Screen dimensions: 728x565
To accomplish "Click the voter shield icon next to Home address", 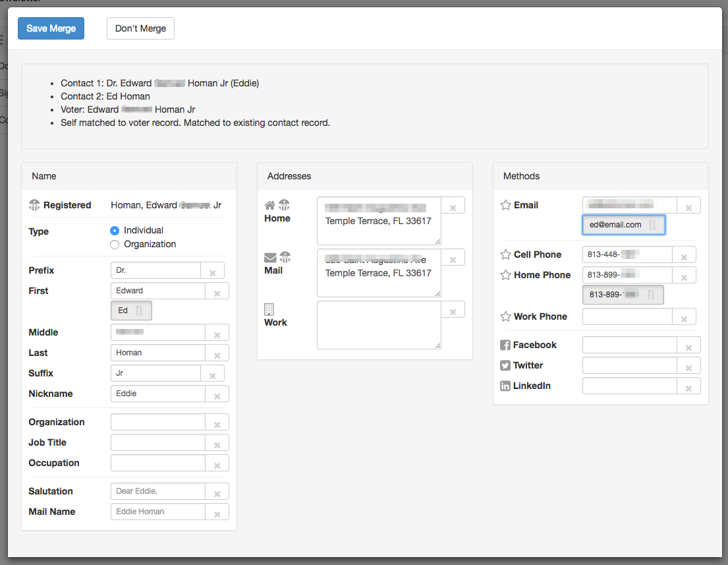I will pos(283,204).
